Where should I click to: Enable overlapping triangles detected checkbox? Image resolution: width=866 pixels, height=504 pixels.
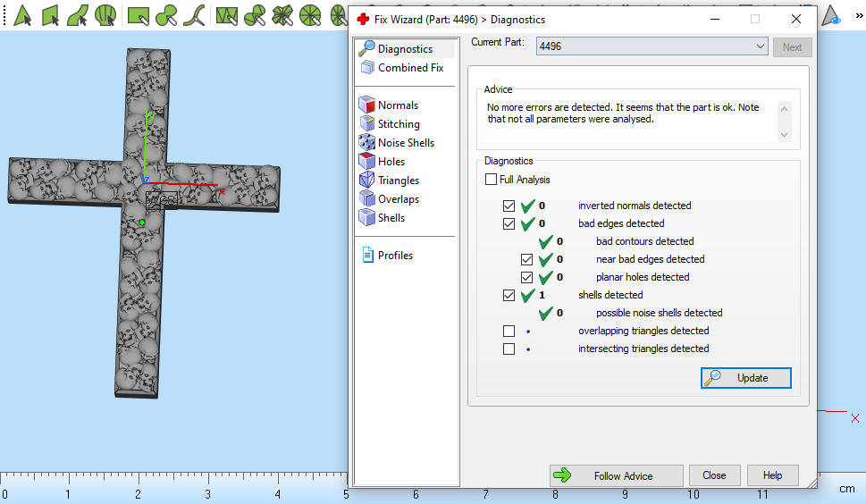(509, 331)
